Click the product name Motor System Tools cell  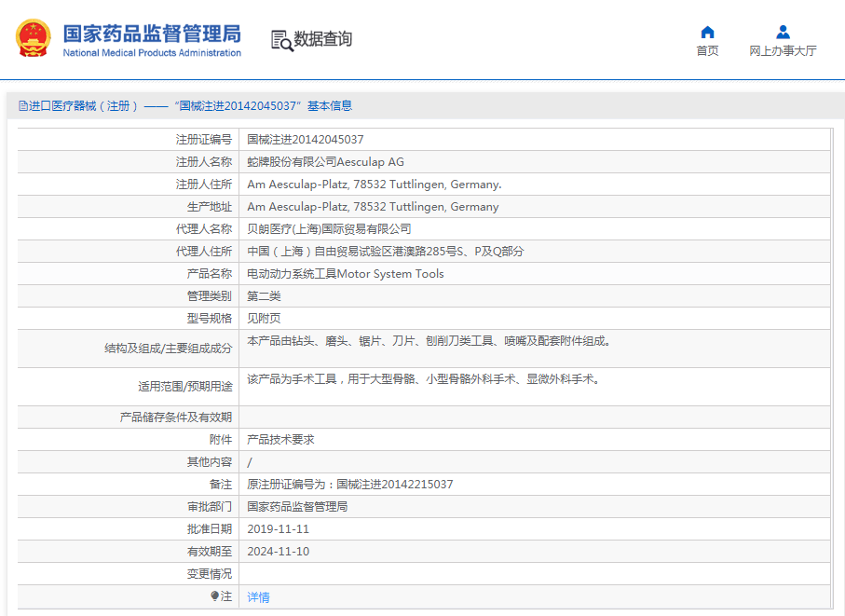tap(345, 273)
